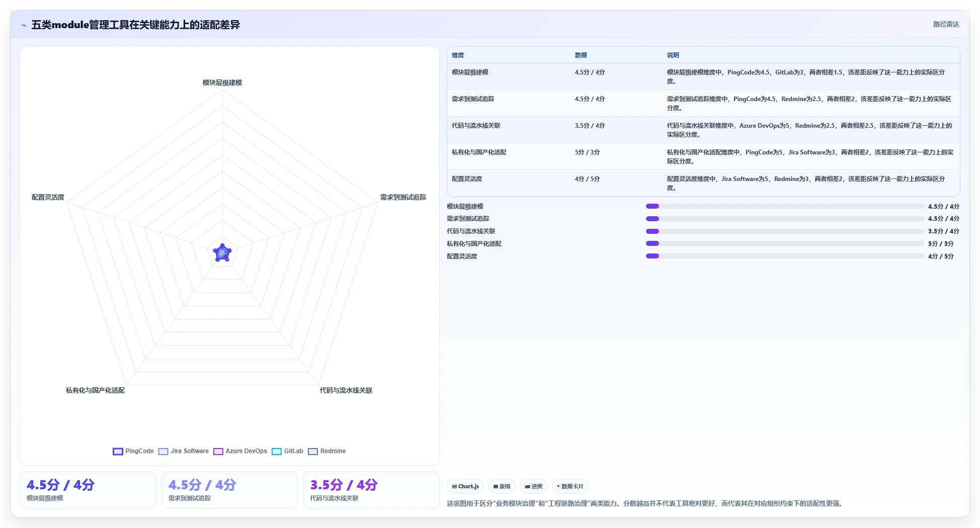Toggle Redmine legend series
This screenshot has height=528, width=980.
327,451
